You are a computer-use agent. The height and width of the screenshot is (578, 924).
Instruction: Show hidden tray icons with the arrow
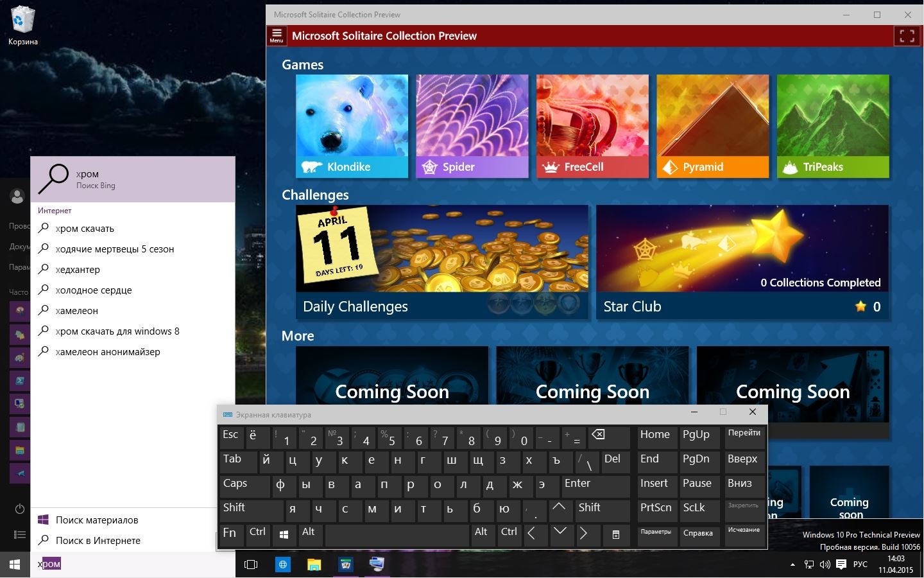tap(792, 565)
